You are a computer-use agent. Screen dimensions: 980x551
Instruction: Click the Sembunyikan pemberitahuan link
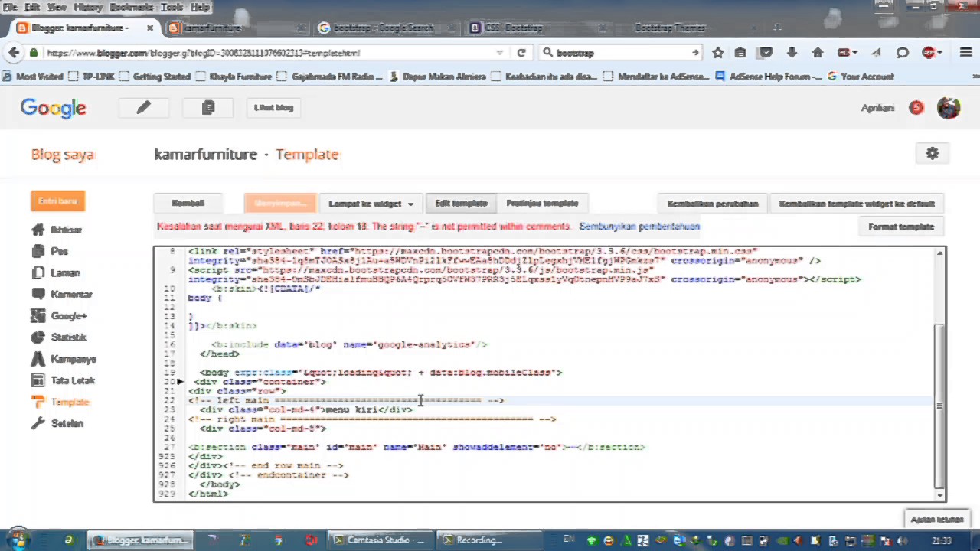639,227
